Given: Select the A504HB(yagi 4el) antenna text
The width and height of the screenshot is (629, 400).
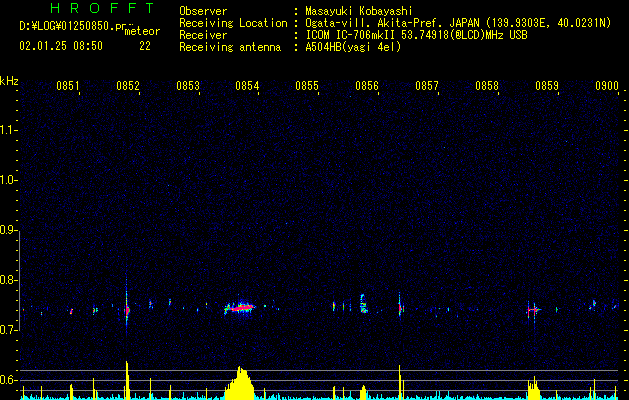Looking at the screenshot, I should (353, 47).
